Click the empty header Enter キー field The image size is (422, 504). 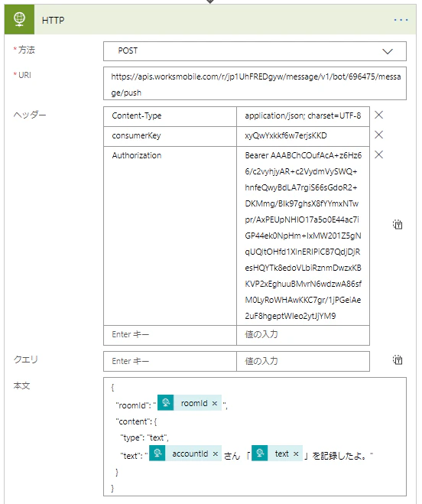170,335
